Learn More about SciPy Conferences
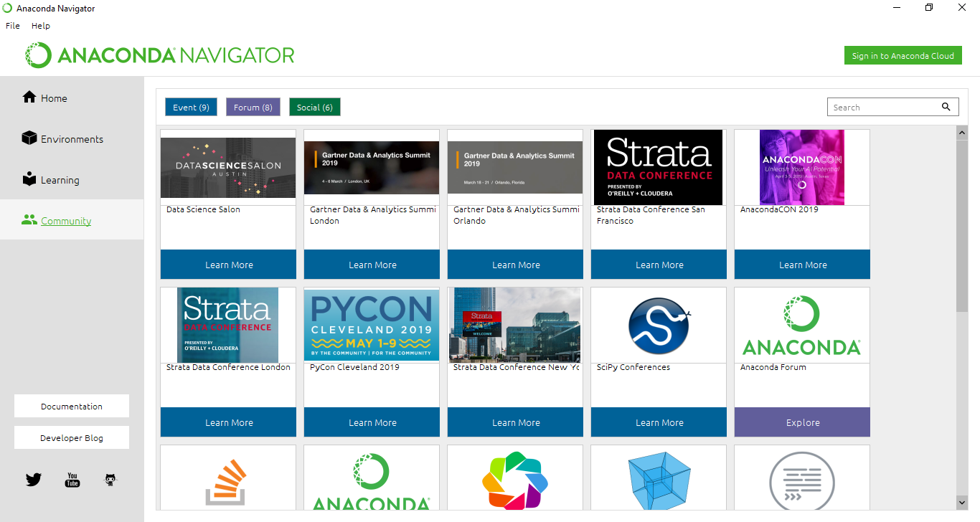 tap(659, 422)
